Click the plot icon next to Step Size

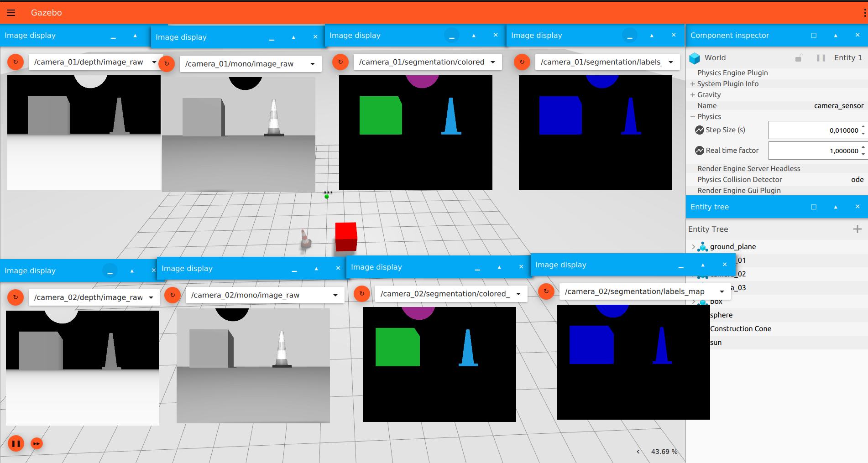[699, 130]
